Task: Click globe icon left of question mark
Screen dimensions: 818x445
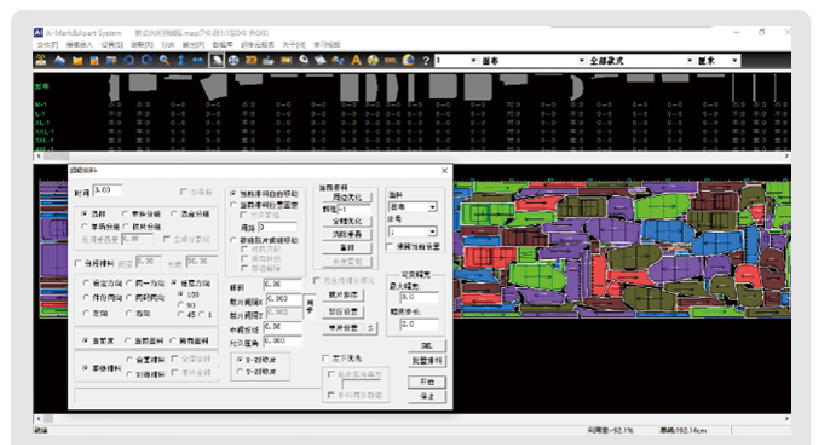Action: click(x=408, y=60)
